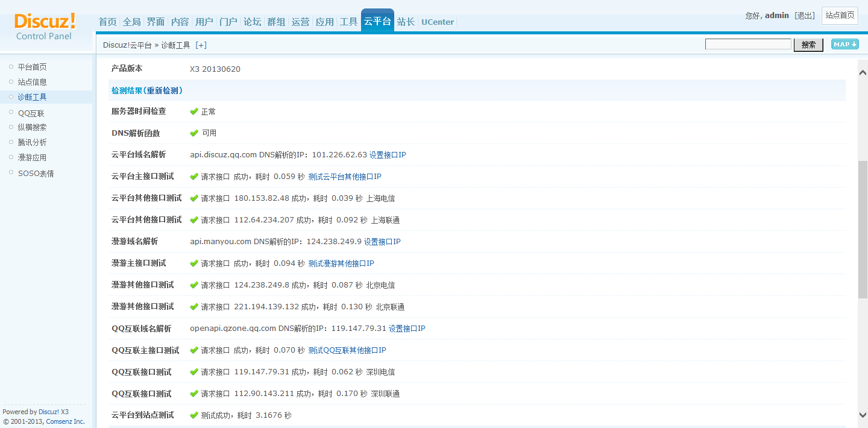Open the 站长 top menu
The width and height of the screenshot is (868, 428).
tap(406, 22)
